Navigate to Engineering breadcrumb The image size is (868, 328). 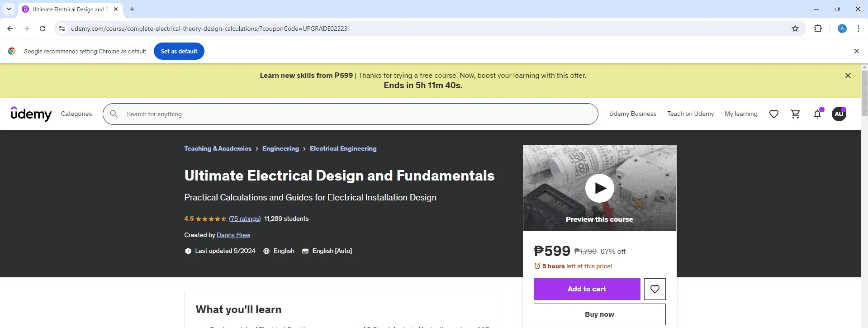click(280, 148)
